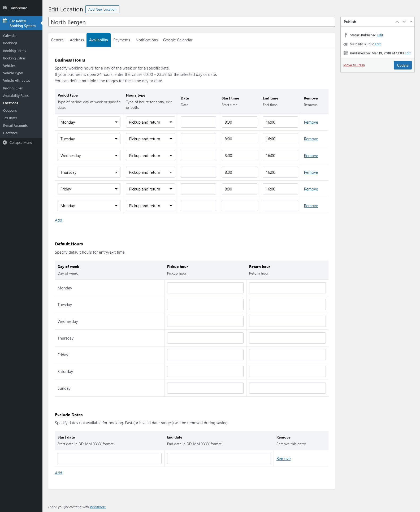The image size is (420, 512).
Task: Move the Publish panel down using the arrow
Action: pyautogui.click(x=404, y=22)
